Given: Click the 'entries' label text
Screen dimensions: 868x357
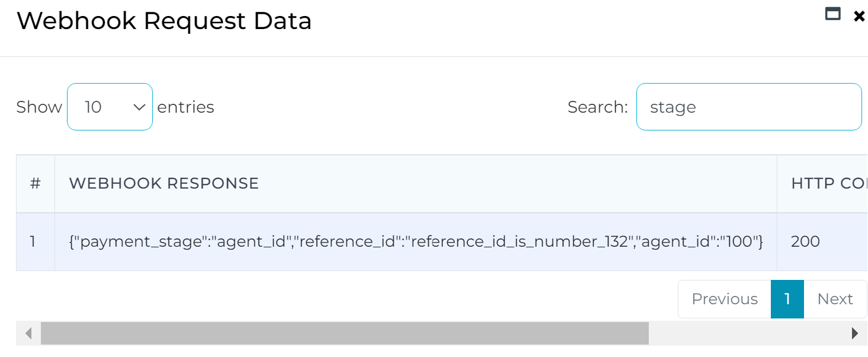Looking at the screenshot, I should (185, 107).
